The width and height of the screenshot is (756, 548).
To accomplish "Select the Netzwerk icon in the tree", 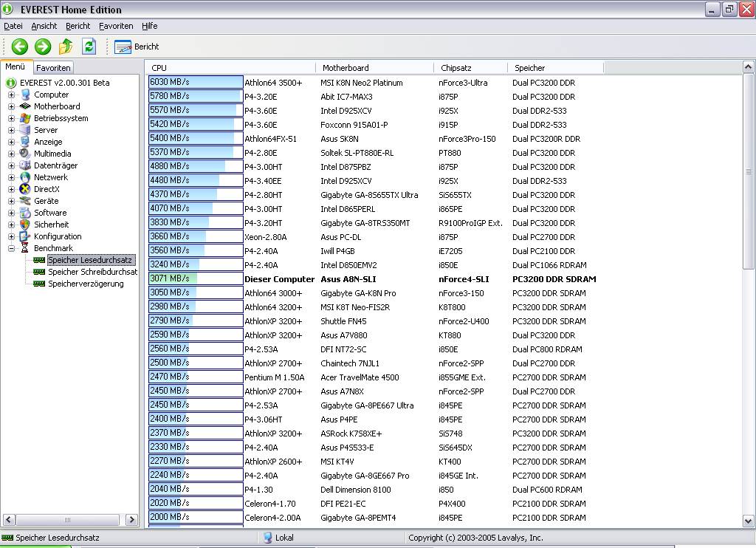I will pyautogui.click(x=25, y=177).
